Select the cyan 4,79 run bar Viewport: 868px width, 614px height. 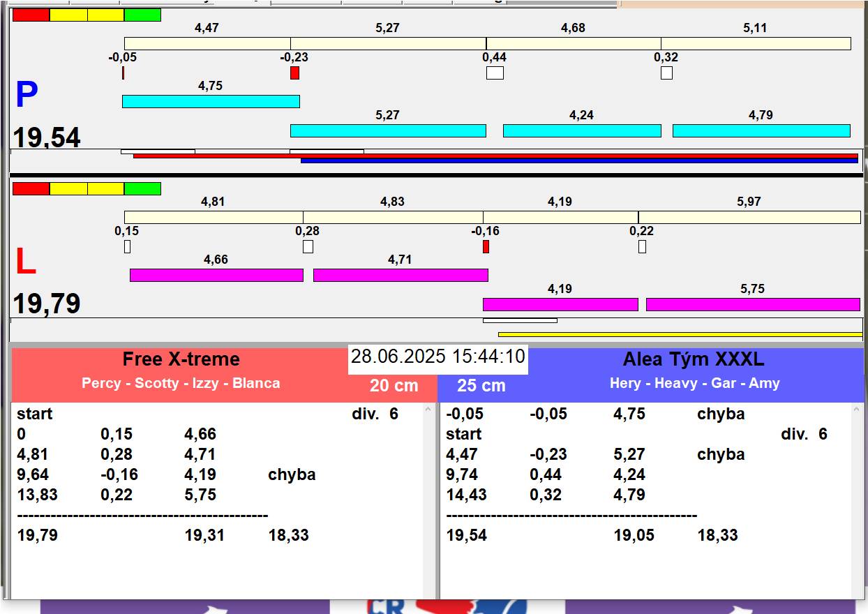coord(761,130)
